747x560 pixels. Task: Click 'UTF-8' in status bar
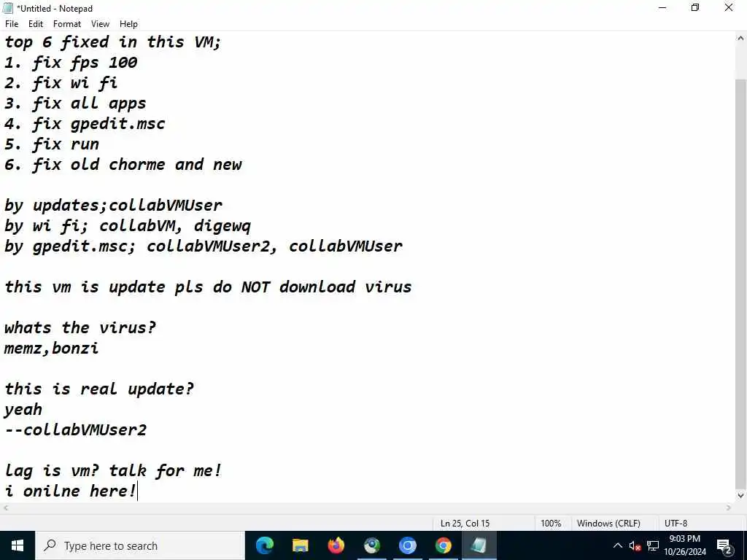click(676, 523)
